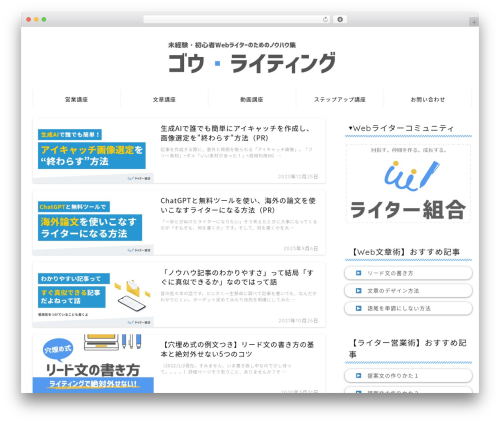Click the ライター組合 community banner
The image size is (500, 423).
click(x=408, y=183)
